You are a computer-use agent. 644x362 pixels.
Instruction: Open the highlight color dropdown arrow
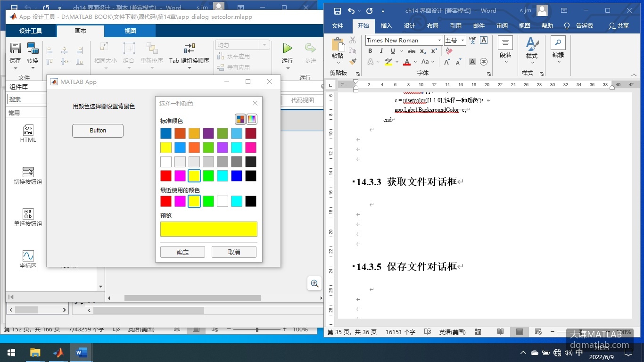396,62
